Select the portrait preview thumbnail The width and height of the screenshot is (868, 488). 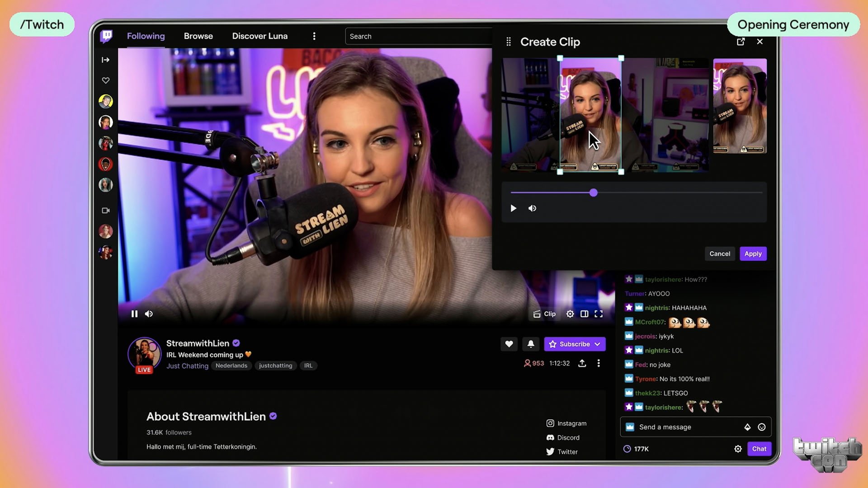coord(740,106)
